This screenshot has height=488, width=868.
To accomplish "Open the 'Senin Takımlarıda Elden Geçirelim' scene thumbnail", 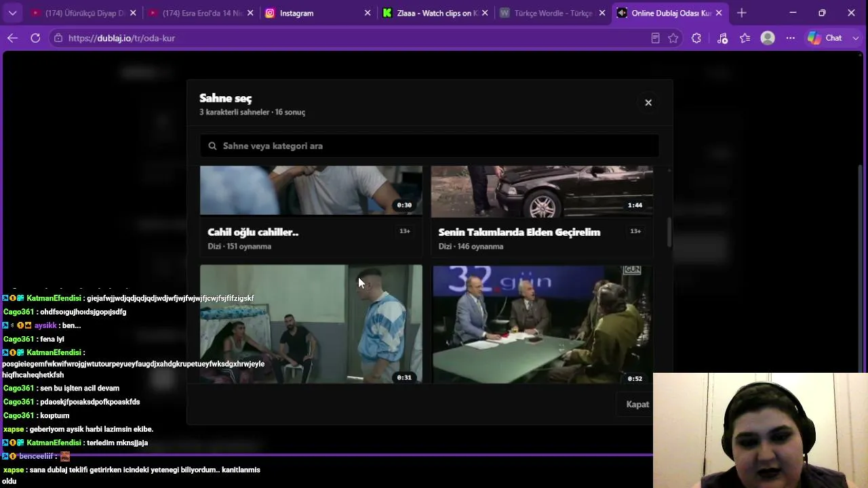I will 542,190.
